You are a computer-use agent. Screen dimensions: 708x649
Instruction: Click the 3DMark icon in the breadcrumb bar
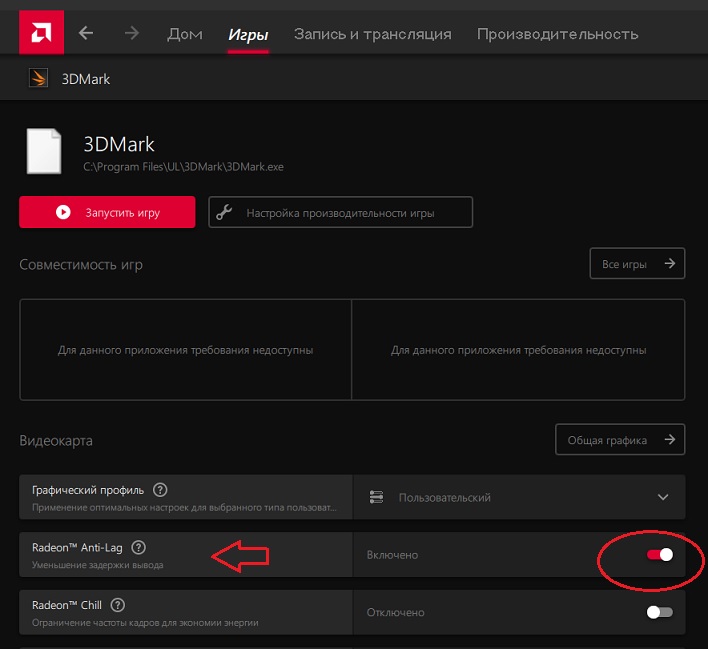tap(38, 78)
